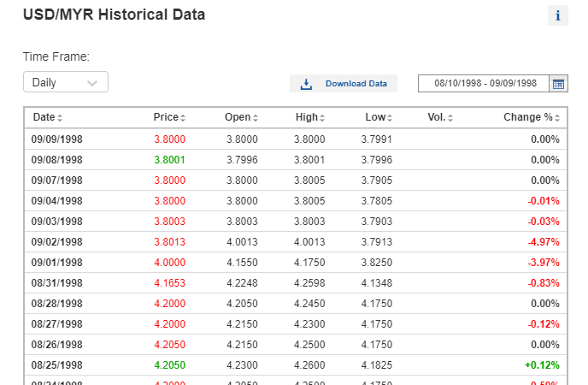Click the Download Data link
Viewport: 588px width, 385px height.
356,84
